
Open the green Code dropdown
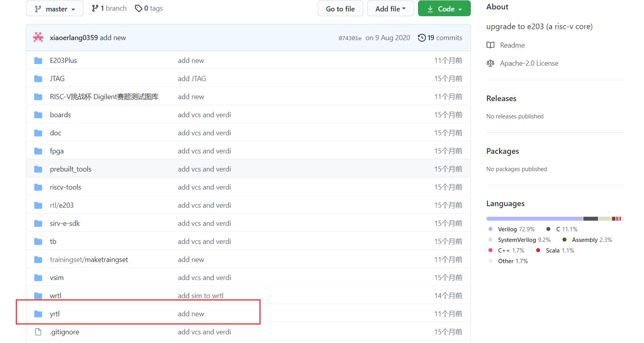[x=444, y=9]
